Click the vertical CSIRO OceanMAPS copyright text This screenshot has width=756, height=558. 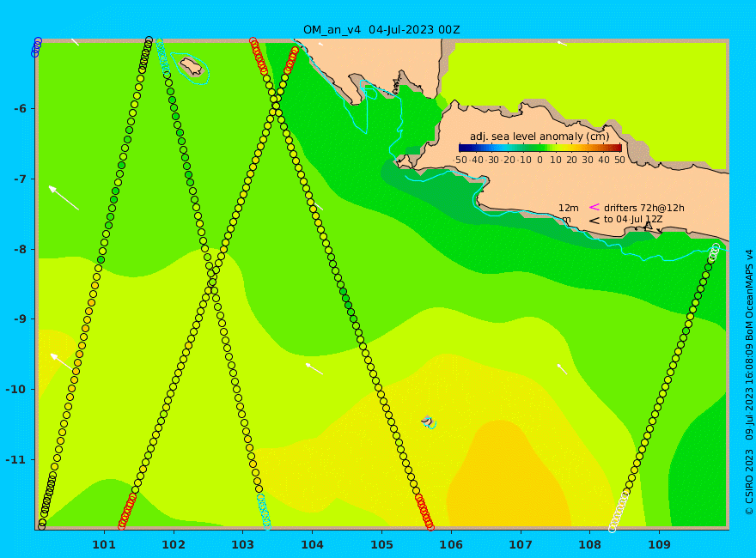tap(749, 382)
